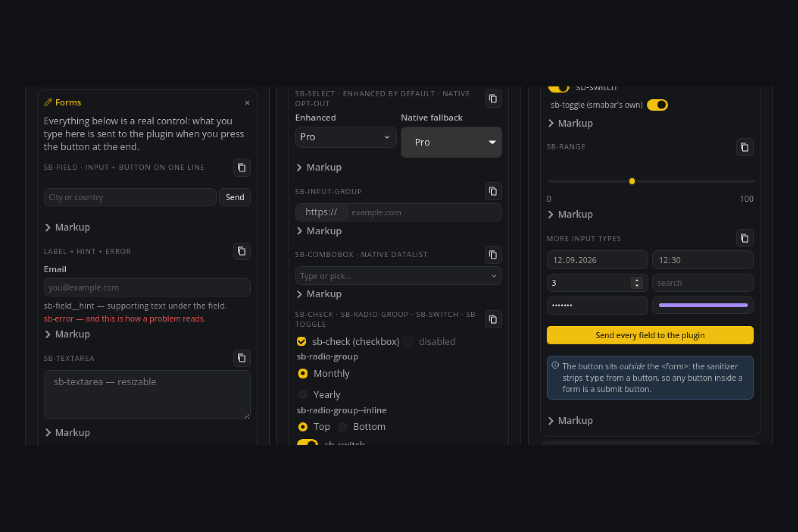Copy the SB-INPUT-GROUP section
The height and width of the screenshot is (532, 798).
493,191
